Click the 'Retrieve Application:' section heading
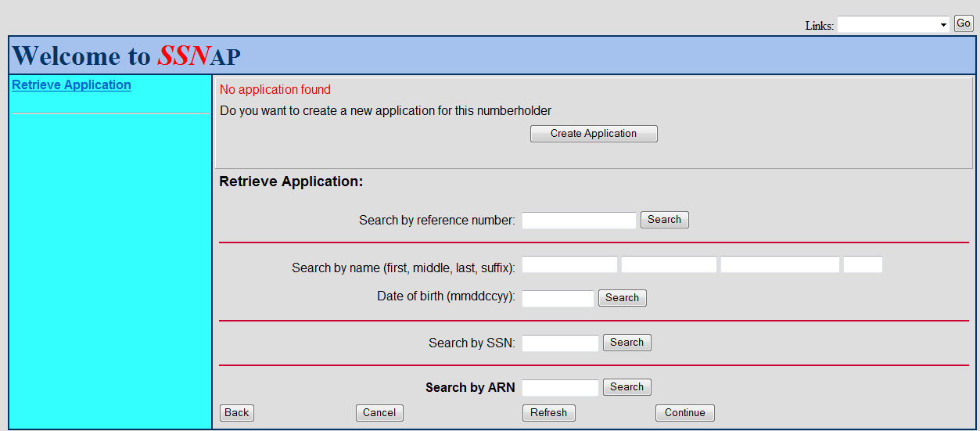980x431 pixels. [x=292, y=181]
